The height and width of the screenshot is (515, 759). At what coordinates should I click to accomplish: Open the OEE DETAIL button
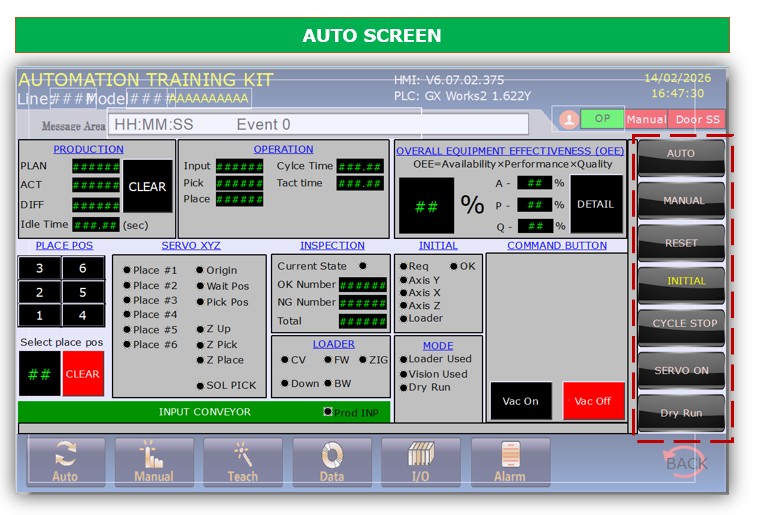coord(596,204)
